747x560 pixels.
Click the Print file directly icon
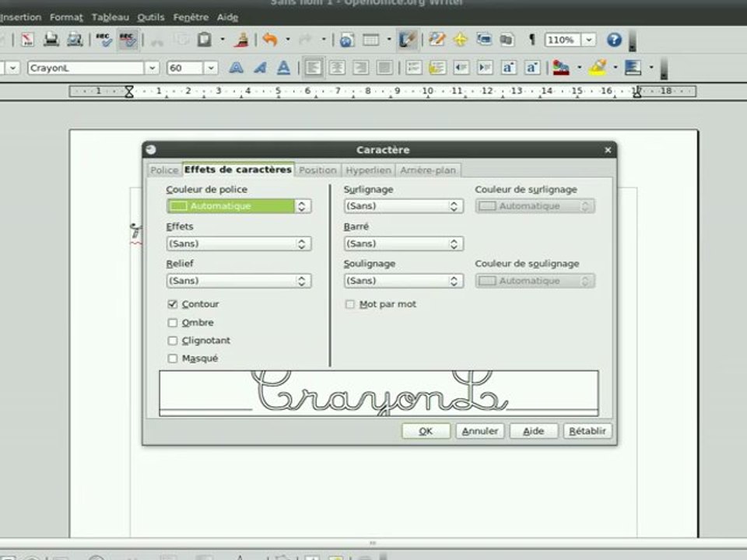pos(51,40)
